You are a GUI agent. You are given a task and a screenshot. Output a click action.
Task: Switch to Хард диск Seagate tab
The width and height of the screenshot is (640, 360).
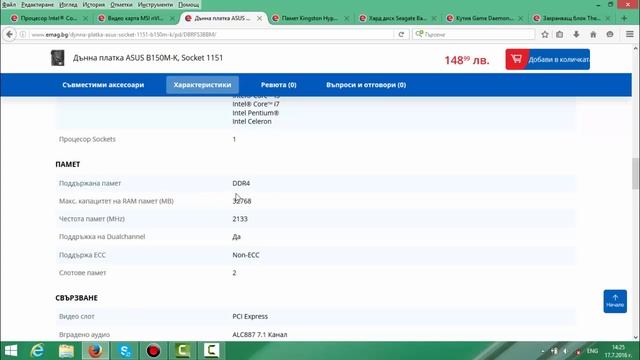(398, 18)
